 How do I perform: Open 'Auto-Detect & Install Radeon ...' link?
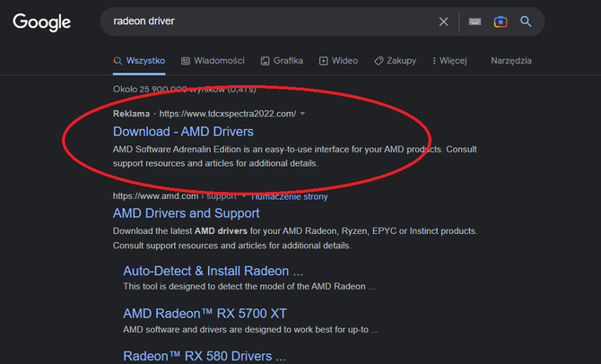coord(213,272)
